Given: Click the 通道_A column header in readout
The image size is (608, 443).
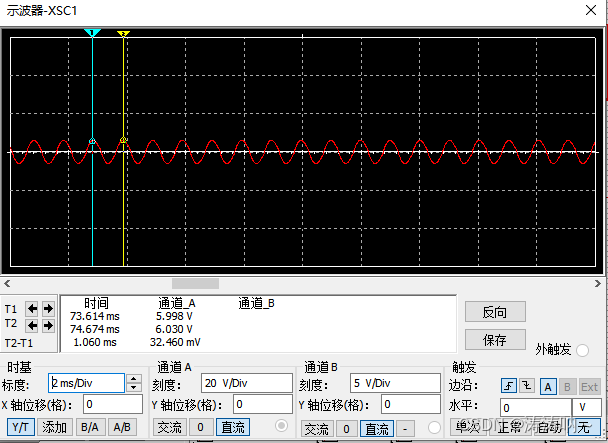Looking at the screenshot, I should 177,303.
